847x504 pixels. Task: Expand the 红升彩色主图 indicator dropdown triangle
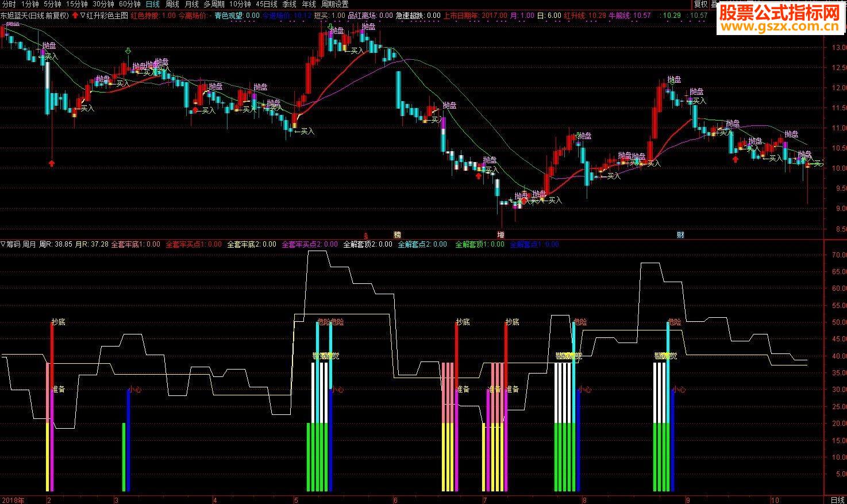[83, 16]
